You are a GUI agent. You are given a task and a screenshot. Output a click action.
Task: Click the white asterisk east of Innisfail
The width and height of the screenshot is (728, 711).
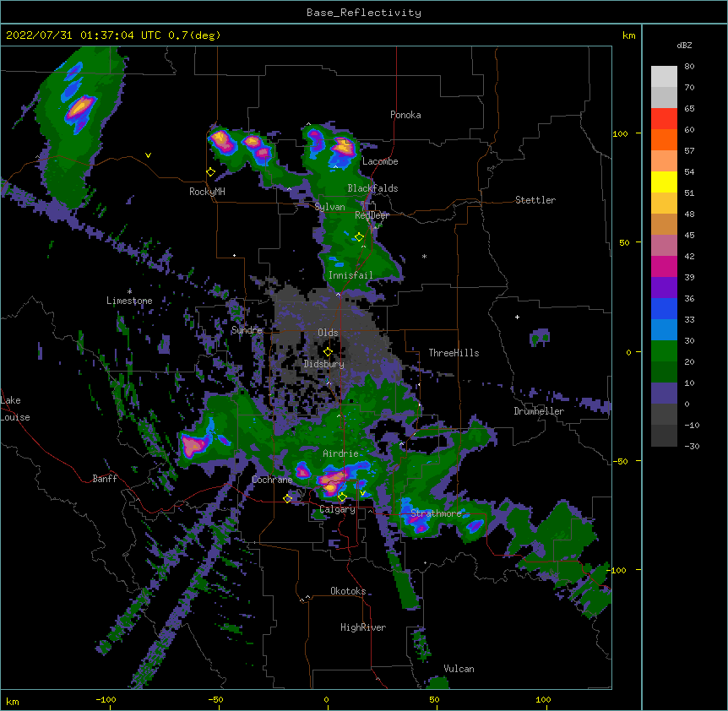pos(424,257)
